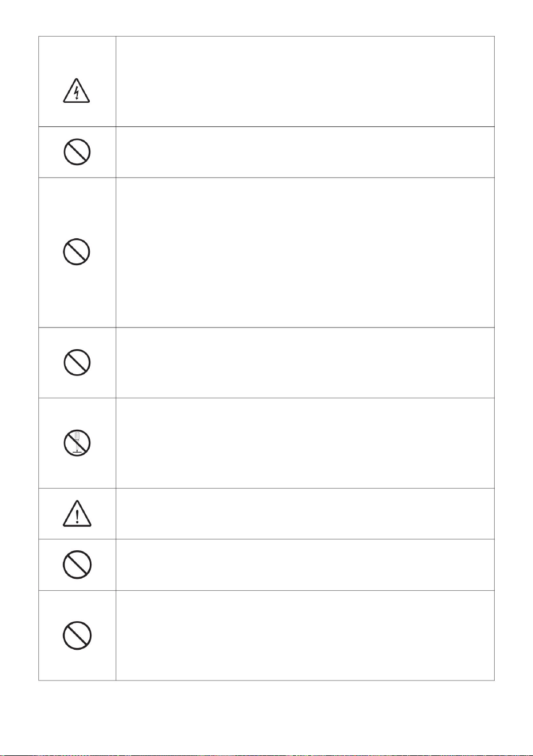
Task: Click the empty description cell in the seventh row
Action: pyautogui.click(x=305, y=565)
